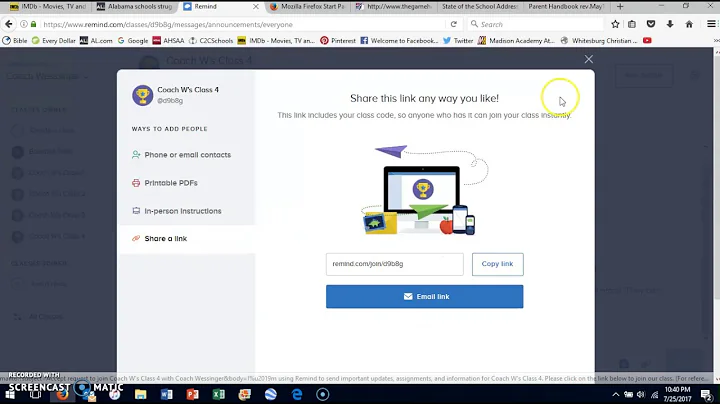720x404 pixels.
Task: Choose In-person instructions option
Action: (177, 211)
